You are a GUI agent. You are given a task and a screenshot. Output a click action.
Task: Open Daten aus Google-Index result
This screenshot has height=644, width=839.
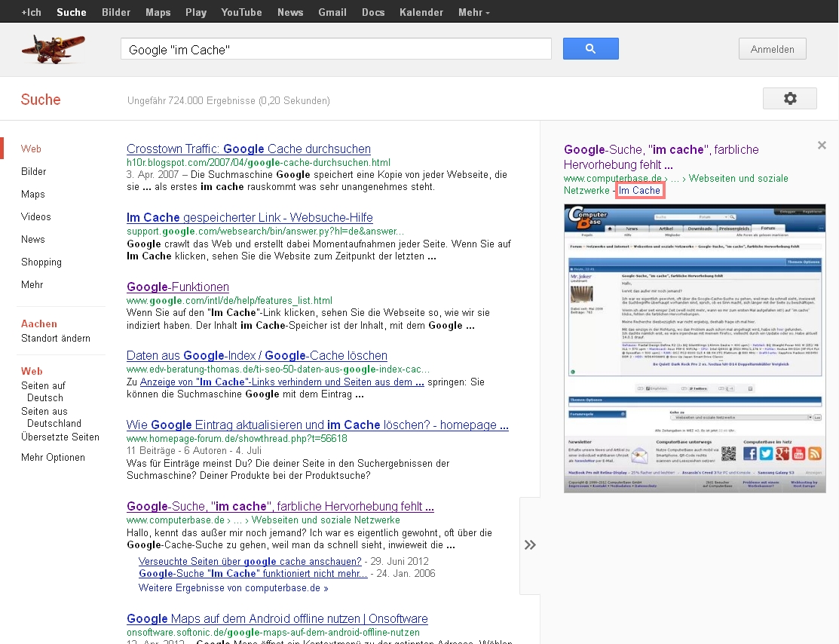tap(257, 355)
